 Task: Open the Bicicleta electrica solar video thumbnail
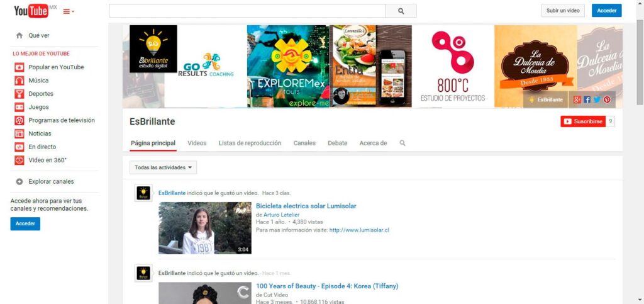205,228
